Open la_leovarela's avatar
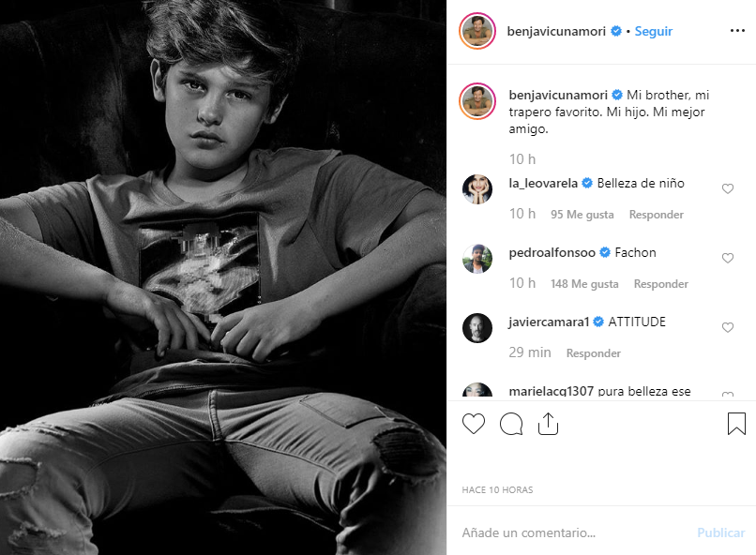Screen dimensions: 756x555 tap(477, 189)
